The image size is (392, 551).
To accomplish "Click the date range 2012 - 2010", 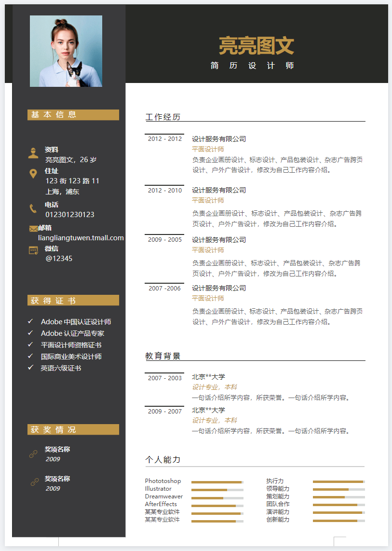I will 165,191.
